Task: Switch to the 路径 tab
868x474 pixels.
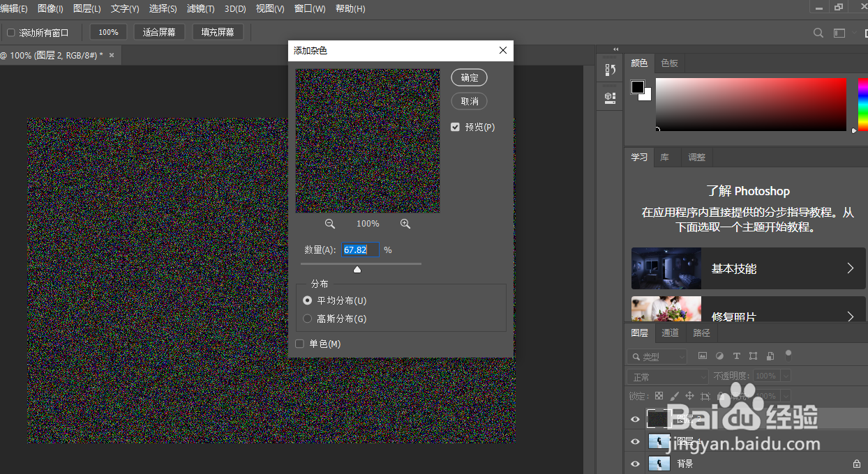Action: pos(701,332)
